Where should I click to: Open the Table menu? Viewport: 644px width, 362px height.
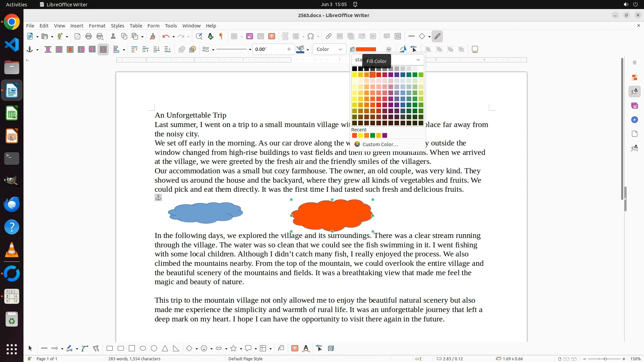pos(136,26)
